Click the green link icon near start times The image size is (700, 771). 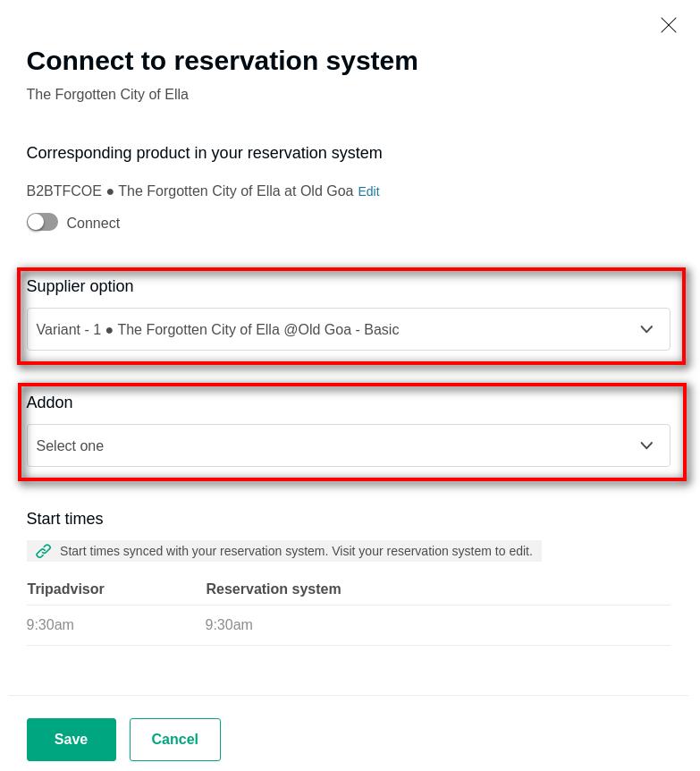[x=43, y=551]
